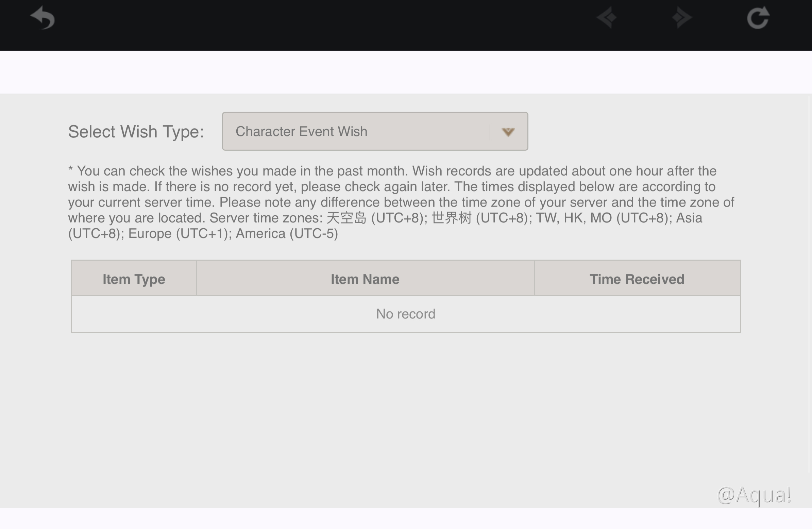812x529 pixels.
Task: Click the Europe (UTC+1) text
Action: (x=178, y=234)
